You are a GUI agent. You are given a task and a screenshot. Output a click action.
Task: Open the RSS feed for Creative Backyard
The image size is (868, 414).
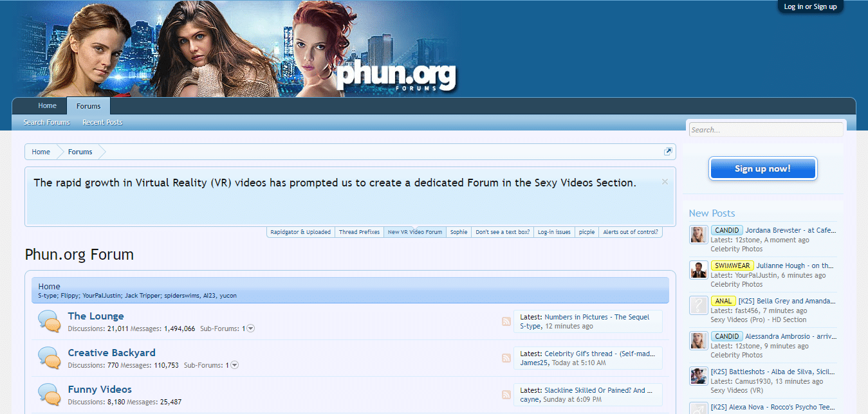coord(506,358)
